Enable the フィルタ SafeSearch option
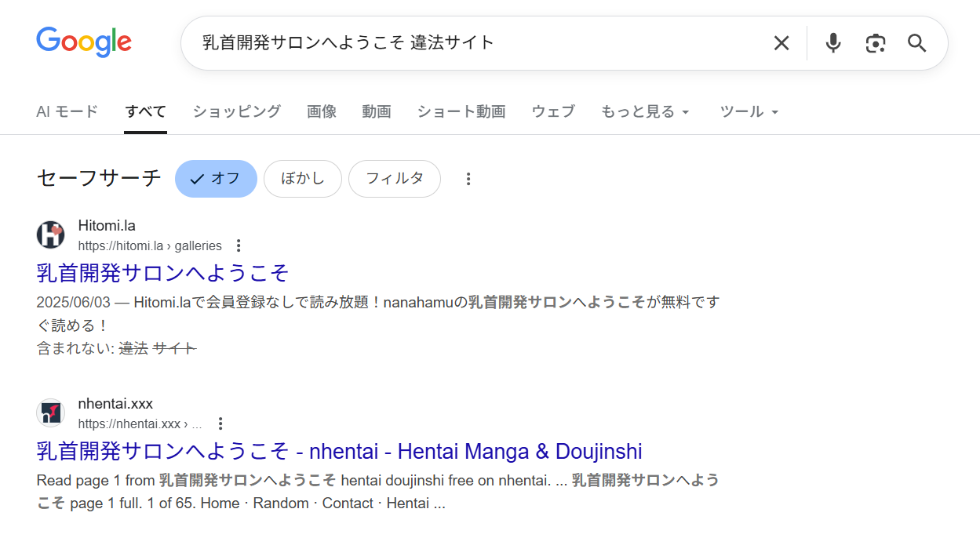 pyautogui.click(x=395, y=179)
